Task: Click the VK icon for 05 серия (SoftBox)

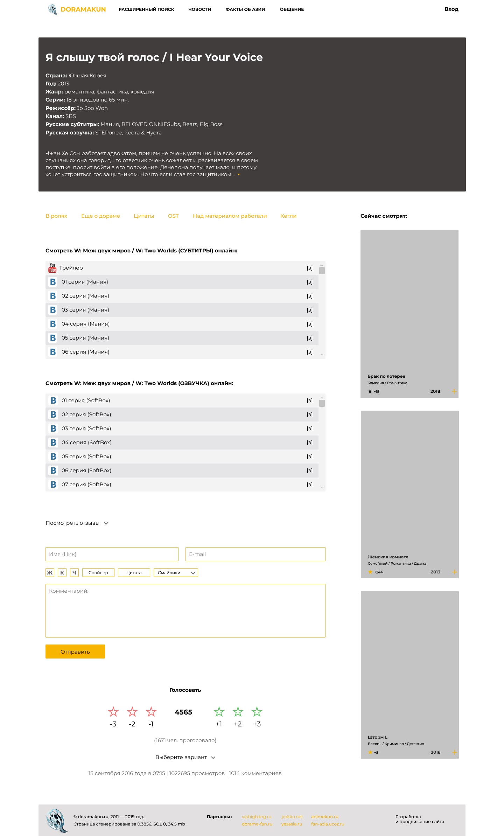Action: tap(53, 457)
